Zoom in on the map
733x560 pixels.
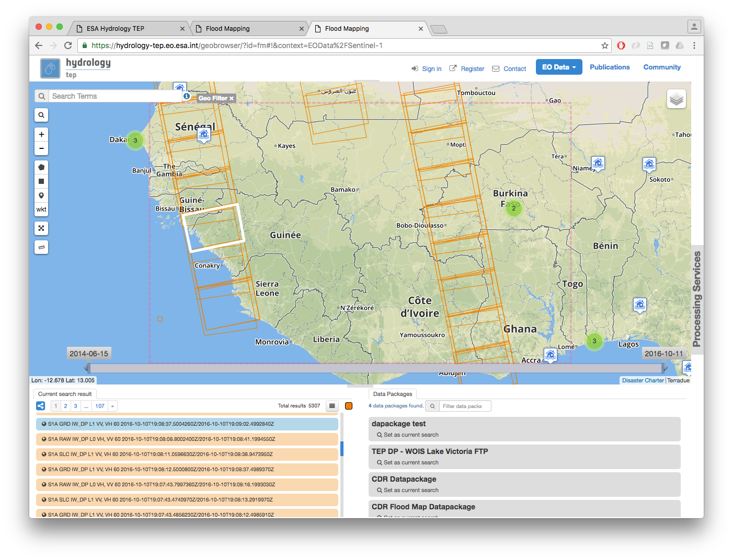41,134
